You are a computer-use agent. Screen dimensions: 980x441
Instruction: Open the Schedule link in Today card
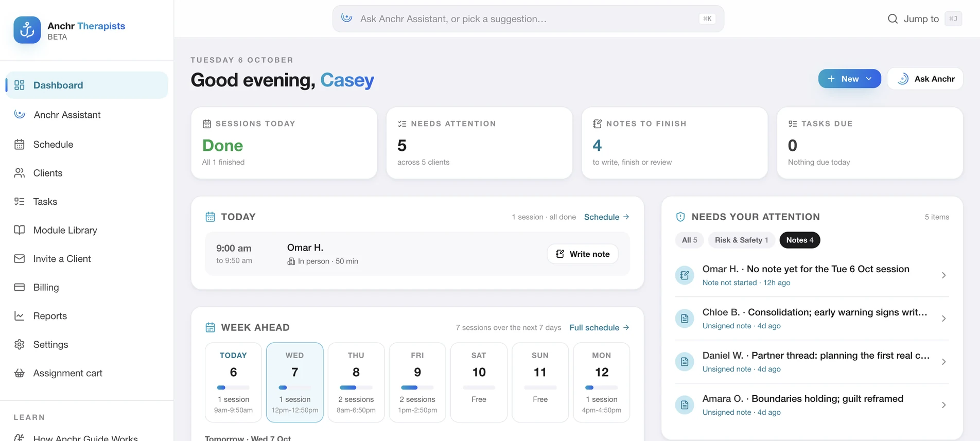click(606, 217)
